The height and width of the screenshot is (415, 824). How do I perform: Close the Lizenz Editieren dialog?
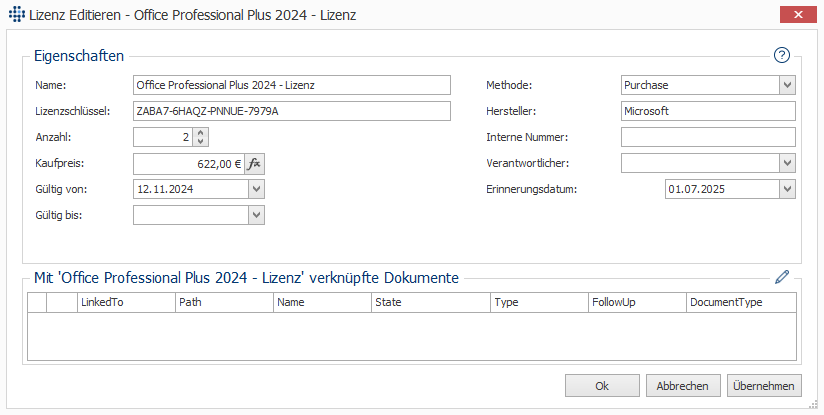798,15
